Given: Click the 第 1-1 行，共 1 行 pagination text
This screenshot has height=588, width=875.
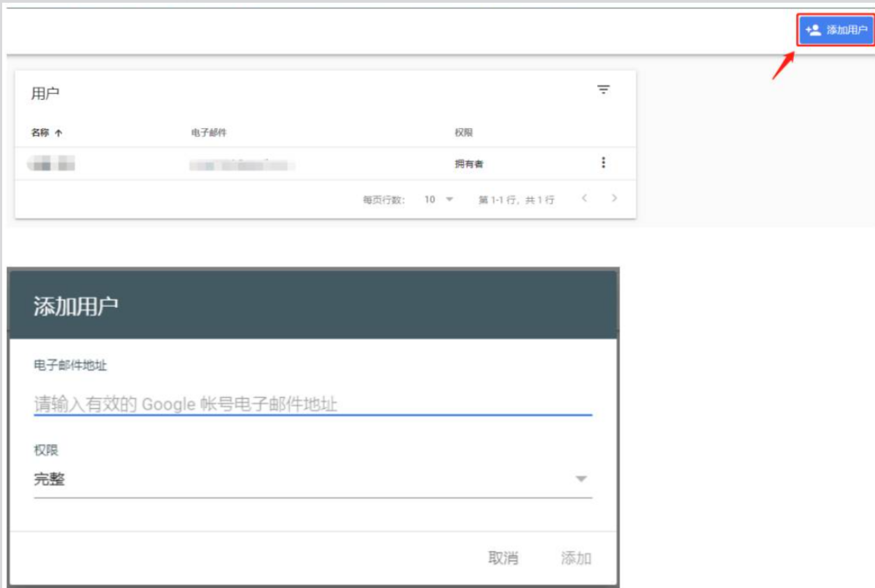Looking at the screenshot, I should click(517, 200).
